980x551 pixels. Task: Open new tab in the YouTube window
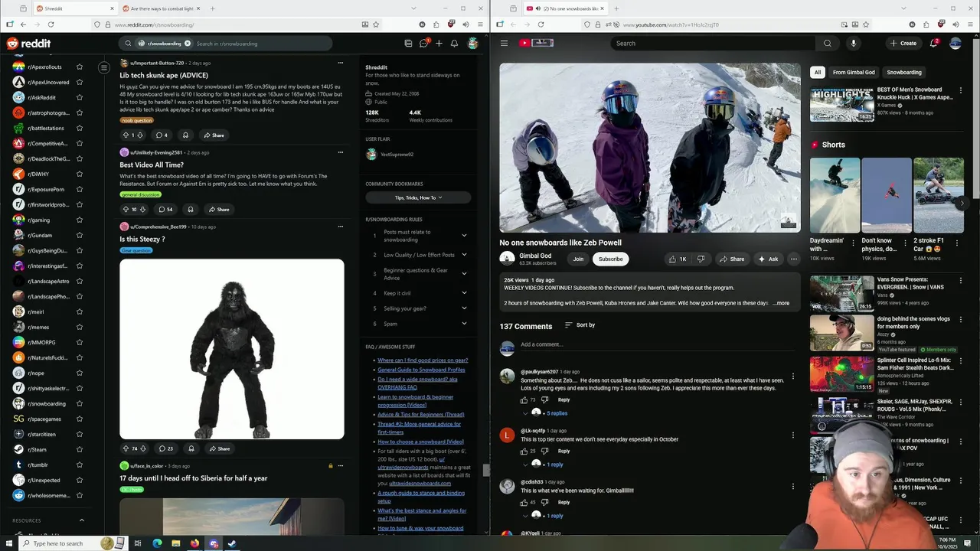[616, 8]
